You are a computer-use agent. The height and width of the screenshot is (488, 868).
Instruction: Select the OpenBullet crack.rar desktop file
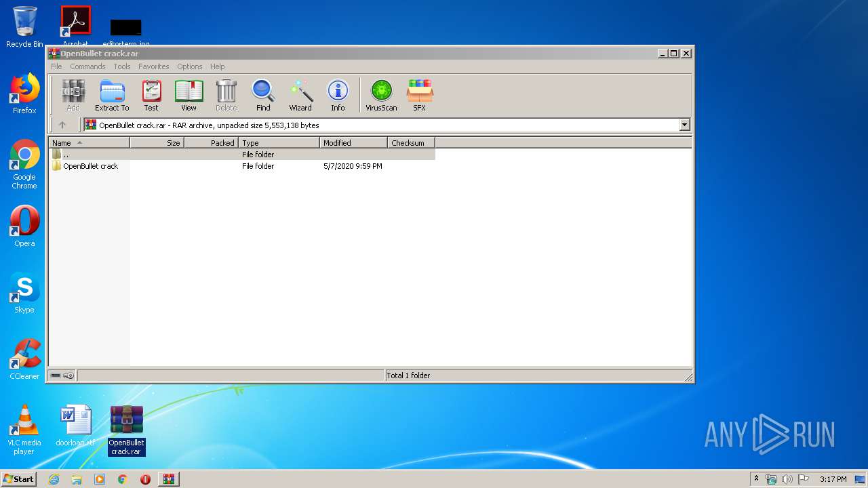pyautogui.click(x=126, y=430)
